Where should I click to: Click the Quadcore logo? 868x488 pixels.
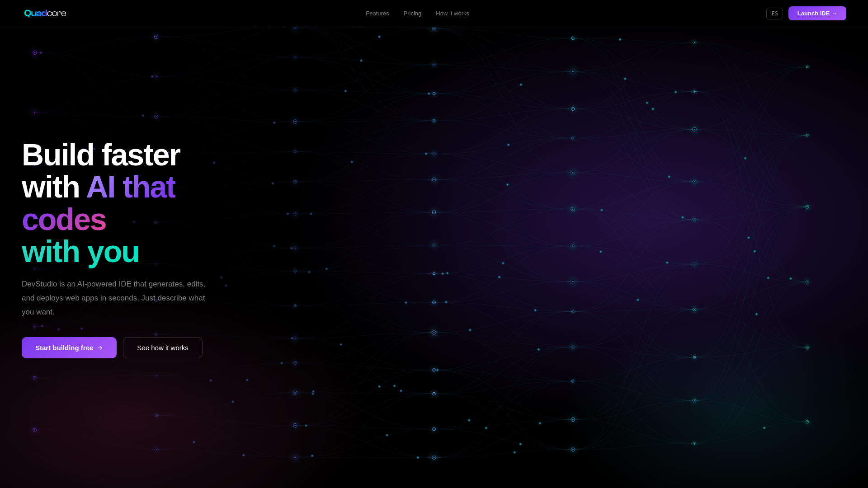[x=45, y=14]
